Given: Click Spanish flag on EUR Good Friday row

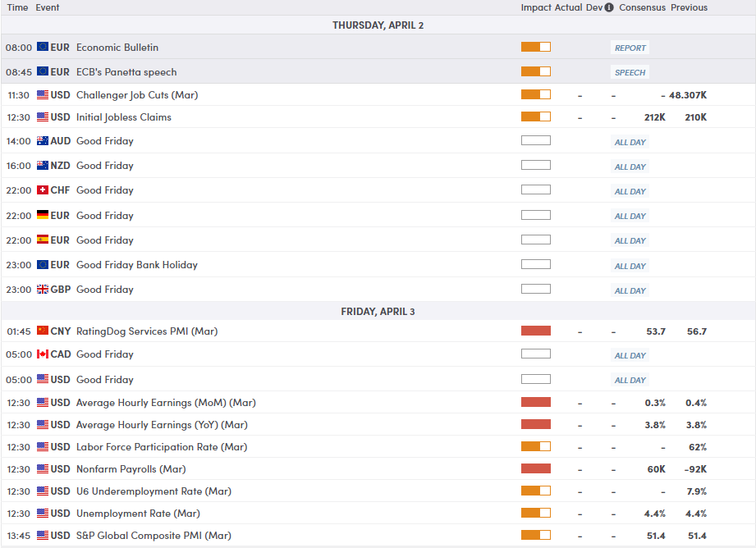Looking at the screenshot, I should pos(43,240).
